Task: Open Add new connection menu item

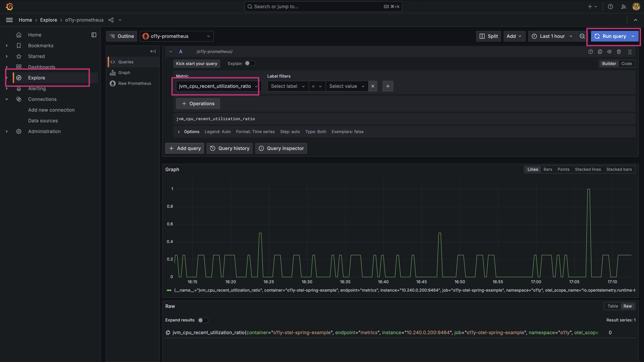Action: click(x=51, y=110)
